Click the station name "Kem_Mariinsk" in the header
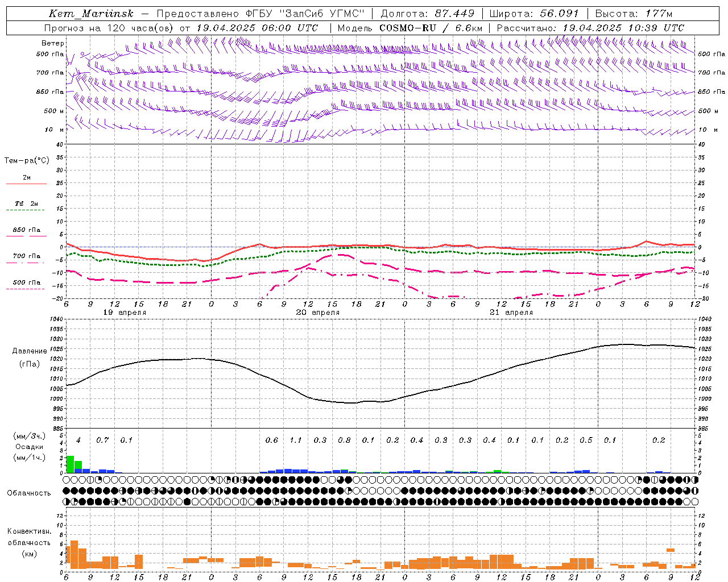Screen dimensions: 728x582 coord(90,14)
